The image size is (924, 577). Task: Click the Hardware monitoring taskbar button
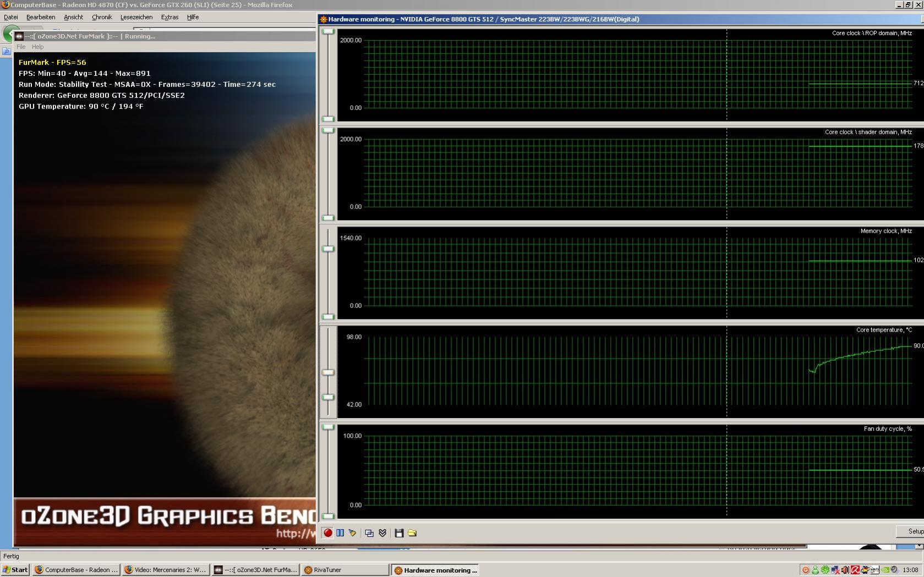pyautogui.click(x=435, y=570)
